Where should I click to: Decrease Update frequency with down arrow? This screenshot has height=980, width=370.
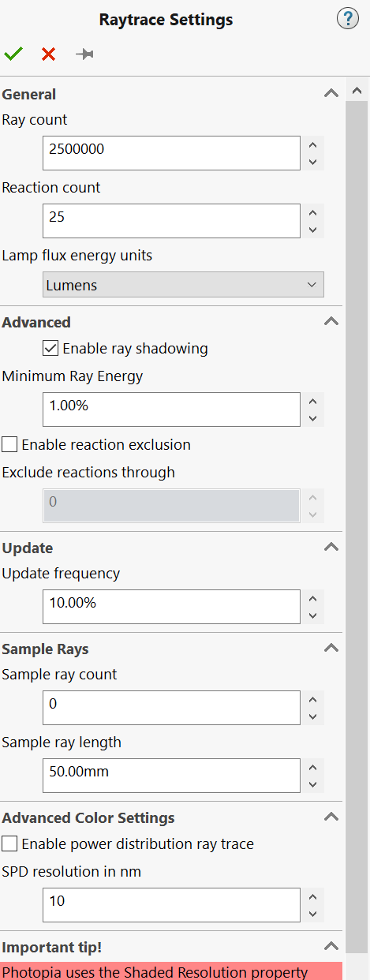pyautogui.click(x=313, y=615)
